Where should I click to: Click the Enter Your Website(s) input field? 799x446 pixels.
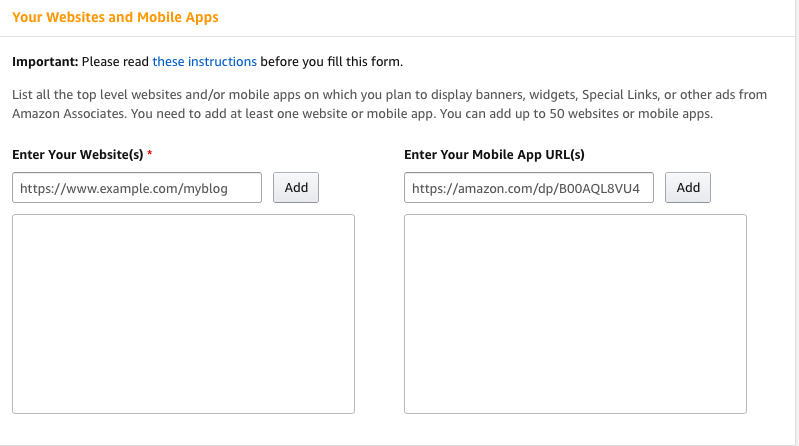[137, 188]
